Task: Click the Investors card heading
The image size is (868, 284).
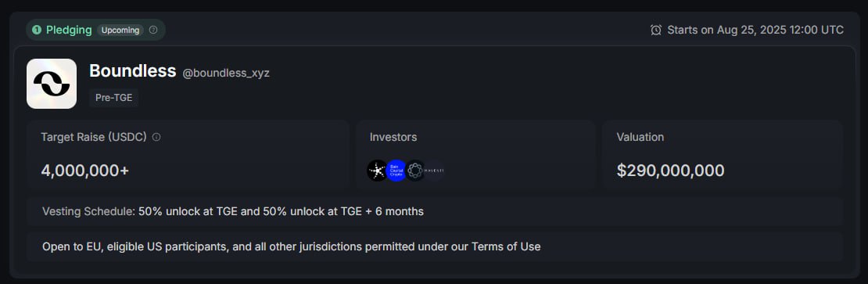Action: (x=393, y=137)
